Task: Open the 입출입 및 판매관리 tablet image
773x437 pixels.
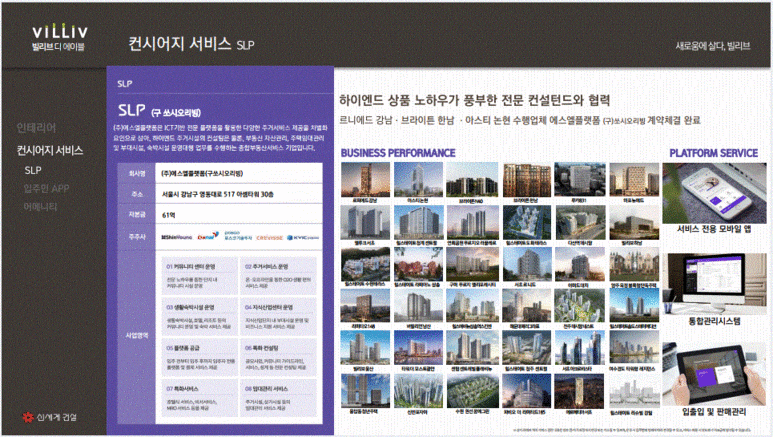Action: coord(714,373)
